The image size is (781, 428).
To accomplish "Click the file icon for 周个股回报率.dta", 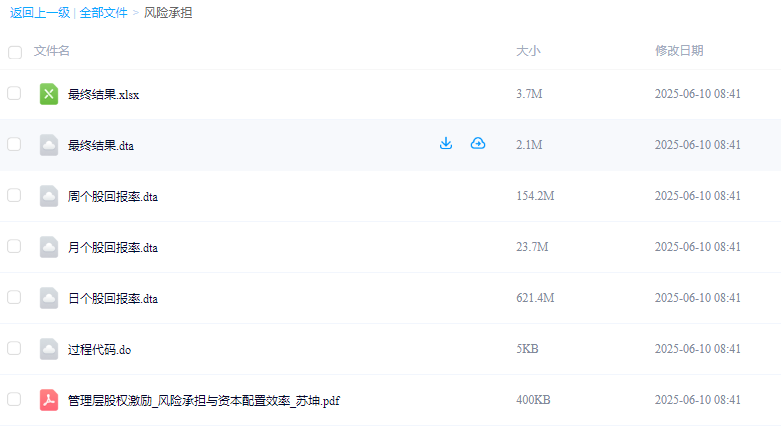I will (x=49, y=196).
